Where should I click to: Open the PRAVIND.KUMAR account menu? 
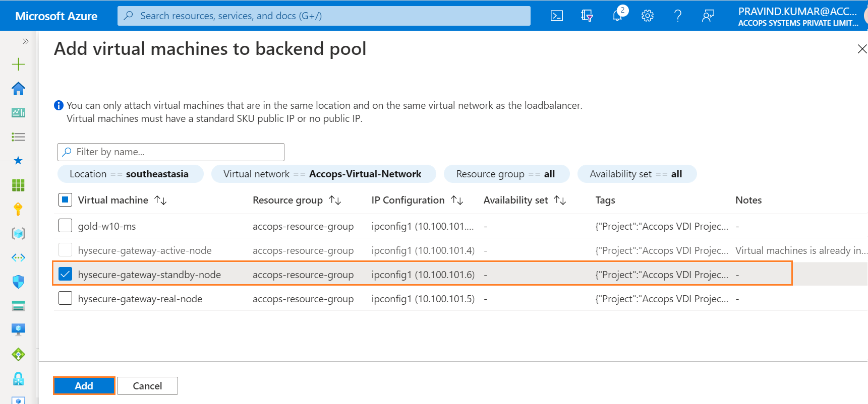coord(798,16)
